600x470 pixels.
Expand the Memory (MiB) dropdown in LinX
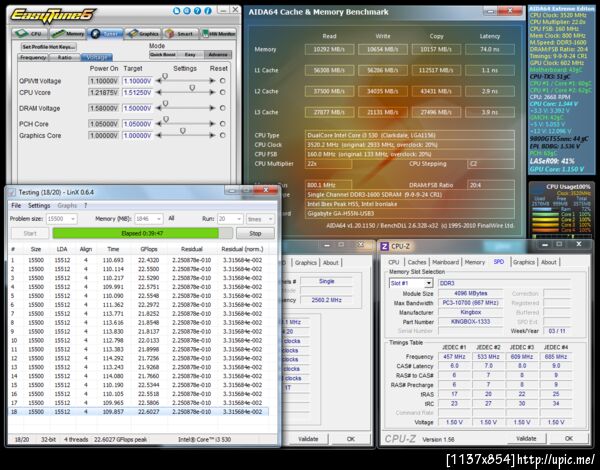click(159, 219)
